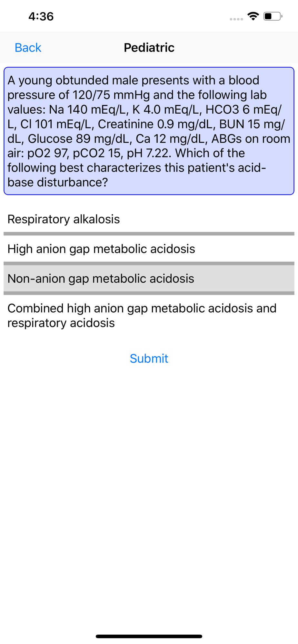Viewport: 298px width, 644px height.
Task: Click the patient lab values question
Action: tap(149, 131)
